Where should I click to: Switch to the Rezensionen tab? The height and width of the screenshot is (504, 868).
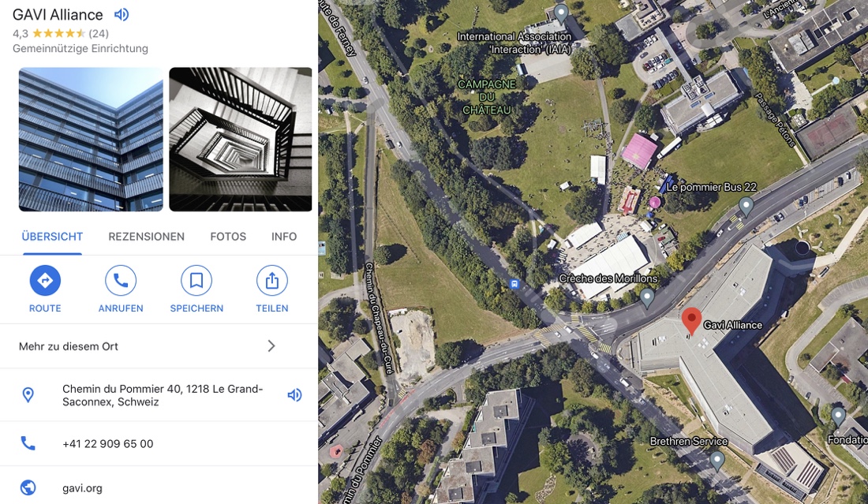click(x=146, y=237)
